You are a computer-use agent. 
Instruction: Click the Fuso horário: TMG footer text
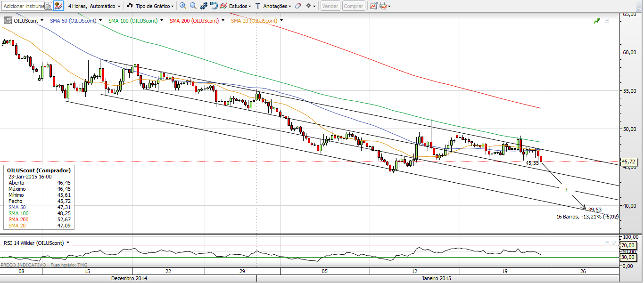coord(69,265)
